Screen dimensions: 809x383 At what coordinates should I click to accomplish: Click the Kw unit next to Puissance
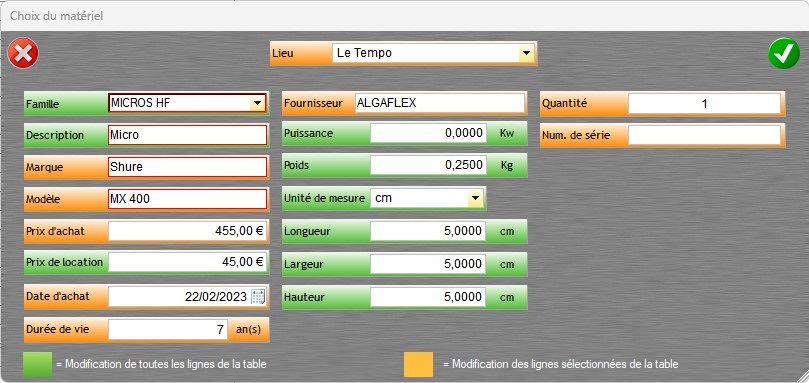[507, 133]
